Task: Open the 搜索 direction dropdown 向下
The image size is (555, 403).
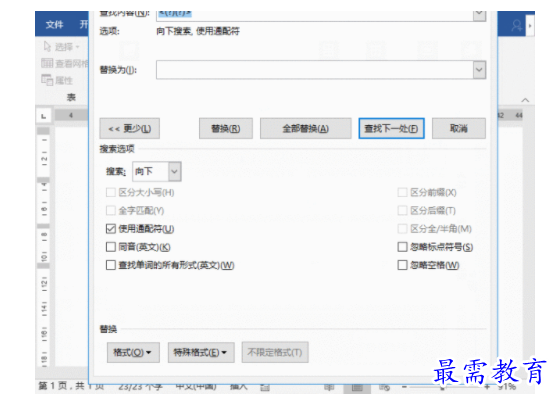Action: pyautogui.click(x=174, y=172)
